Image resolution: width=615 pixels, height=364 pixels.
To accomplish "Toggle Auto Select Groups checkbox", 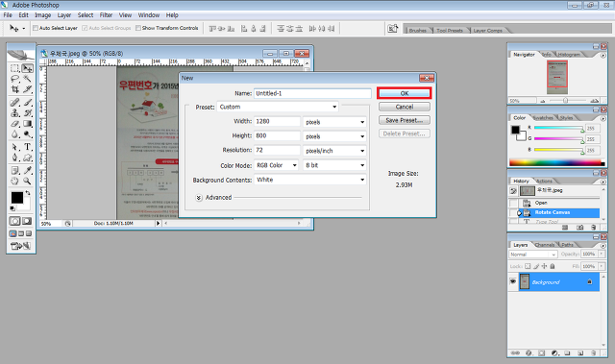I will [x=85, y=28].
